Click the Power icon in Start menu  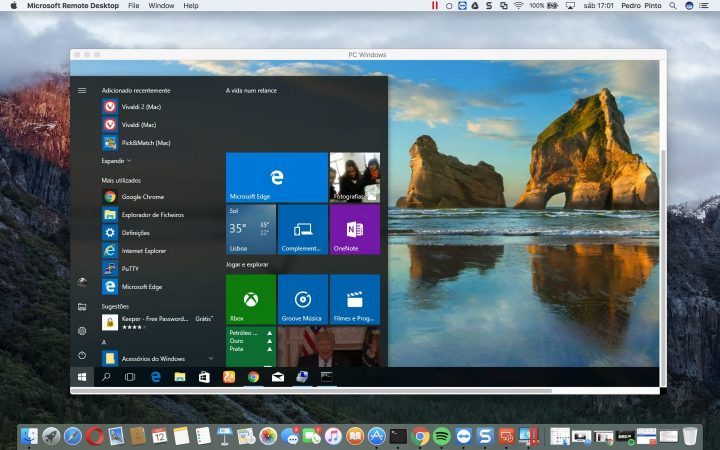pos(81,355)
